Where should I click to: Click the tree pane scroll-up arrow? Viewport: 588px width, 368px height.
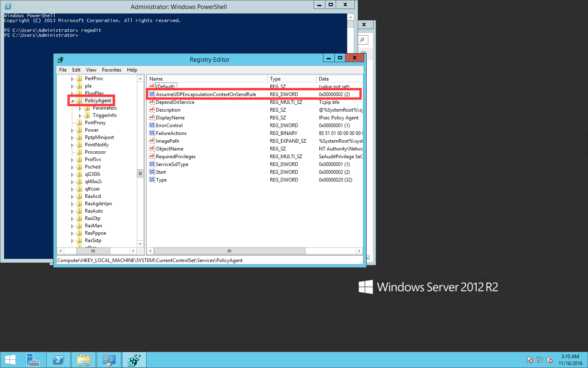point(140,79)
